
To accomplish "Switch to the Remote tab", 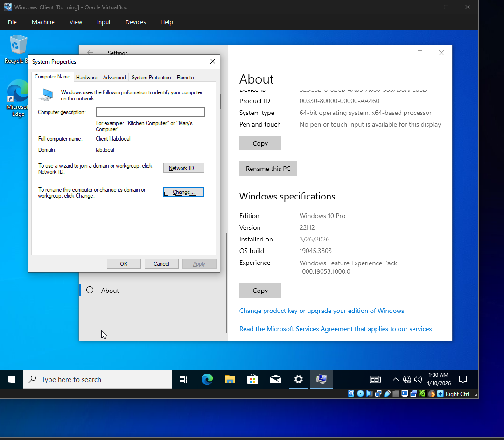I will pyautogui.click(x=185, y=78).
